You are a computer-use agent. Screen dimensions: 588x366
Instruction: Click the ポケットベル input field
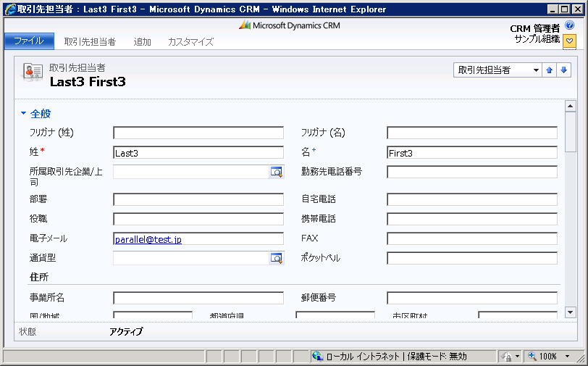[x=472, y=258]
